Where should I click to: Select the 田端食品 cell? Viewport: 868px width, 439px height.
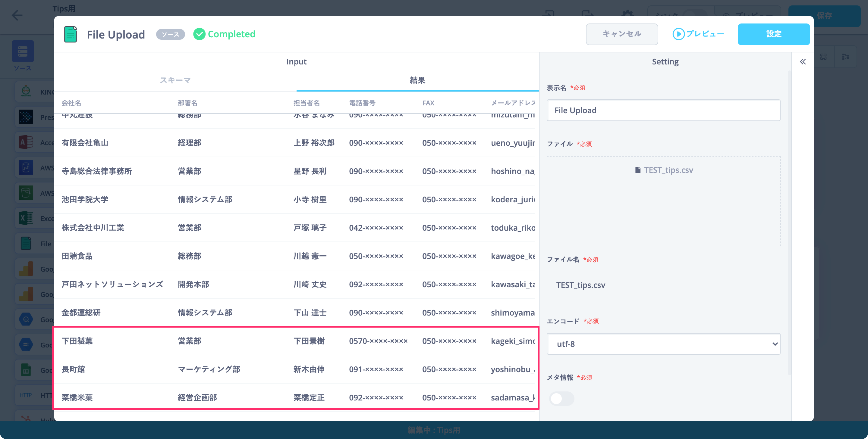(x=77, y=256)
